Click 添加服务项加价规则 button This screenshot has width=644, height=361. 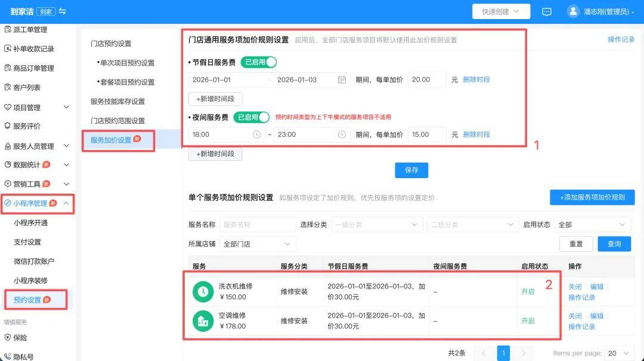click(592, 197)
